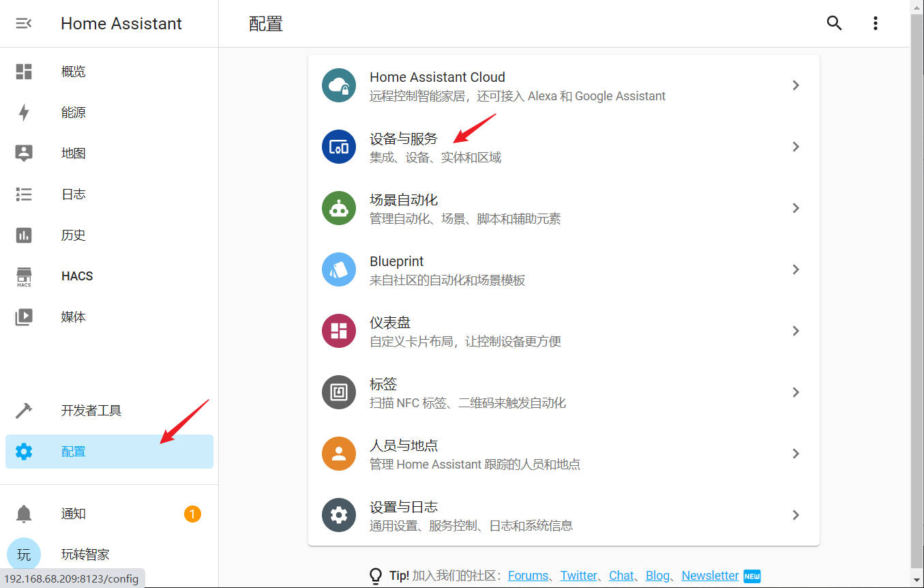Click the 日志 list icon

[24, 194]
